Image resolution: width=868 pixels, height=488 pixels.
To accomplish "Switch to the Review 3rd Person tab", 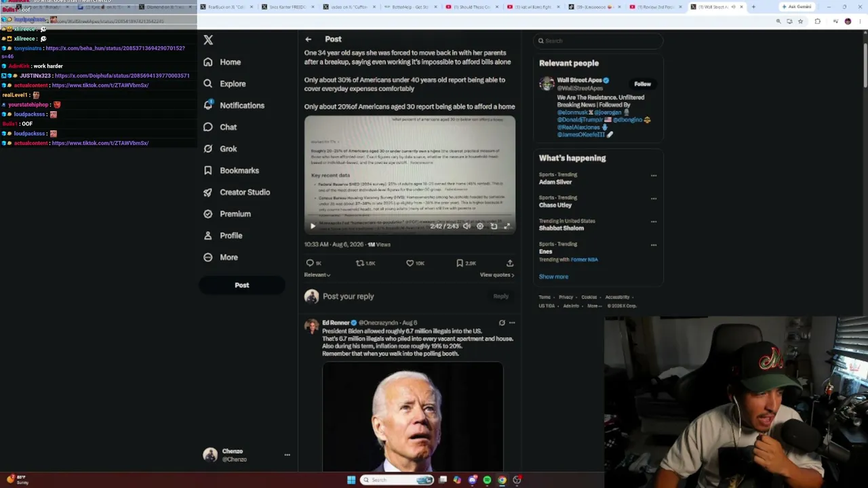I will tap(656, 7).
